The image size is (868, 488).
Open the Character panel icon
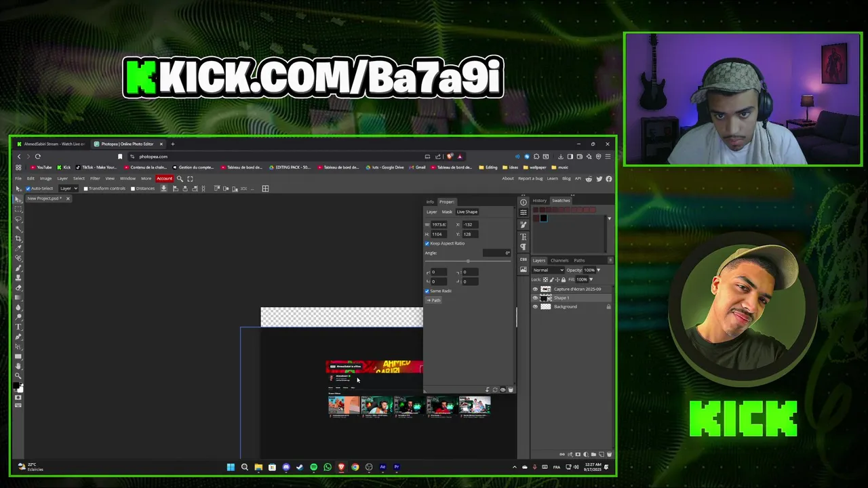click(x=524, y=237)
